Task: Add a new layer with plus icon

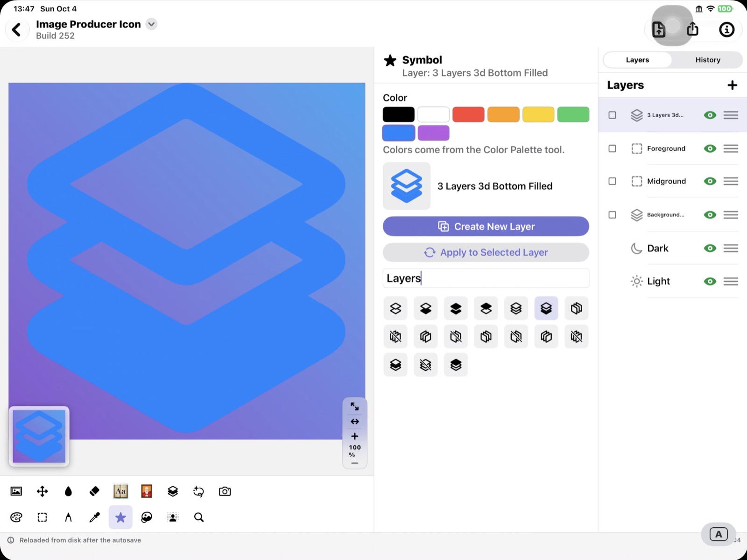Action: tap(732, 85)
